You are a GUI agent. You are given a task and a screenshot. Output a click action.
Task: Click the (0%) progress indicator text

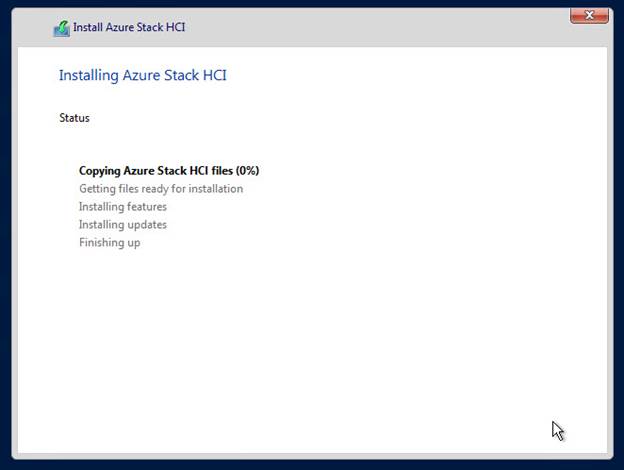(x=247, y=171)
